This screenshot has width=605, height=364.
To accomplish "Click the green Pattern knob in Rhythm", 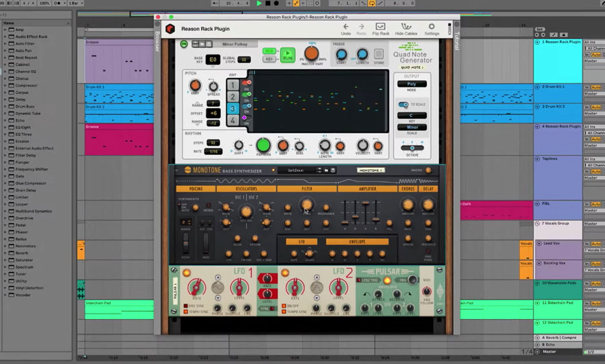I will [x=264, y=145].
